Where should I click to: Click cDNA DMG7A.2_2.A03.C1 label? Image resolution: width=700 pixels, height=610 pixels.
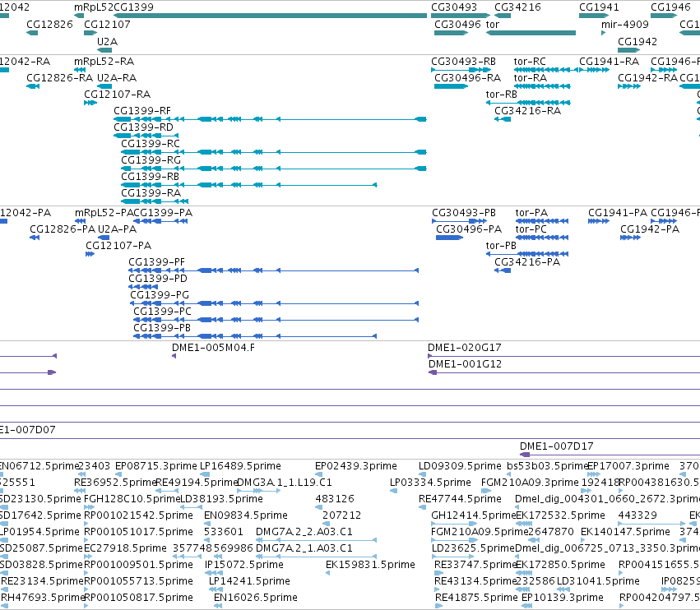coord(304,532)
